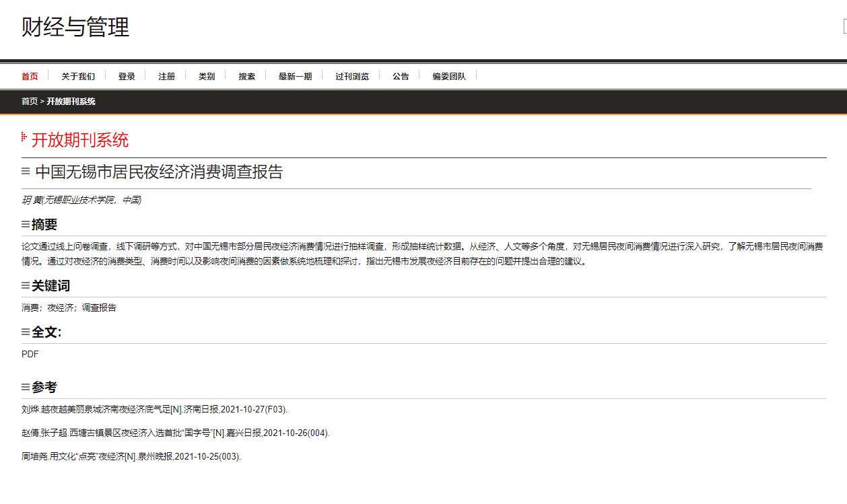Open the 类别 menu item

tap(207, 76)
